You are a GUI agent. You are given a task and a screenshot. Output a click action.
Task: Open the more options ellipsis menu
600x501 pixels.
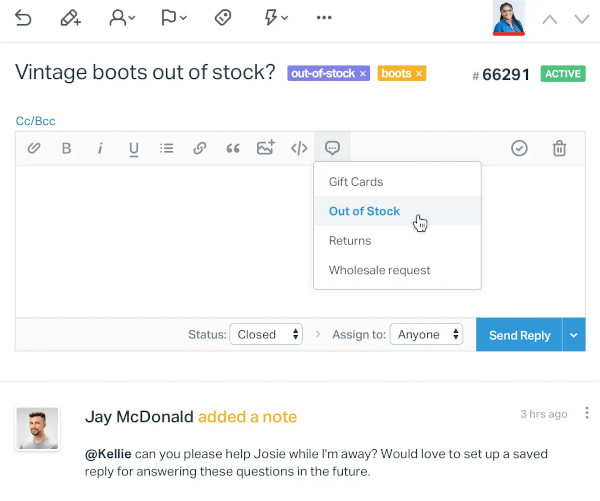[324, 18]
